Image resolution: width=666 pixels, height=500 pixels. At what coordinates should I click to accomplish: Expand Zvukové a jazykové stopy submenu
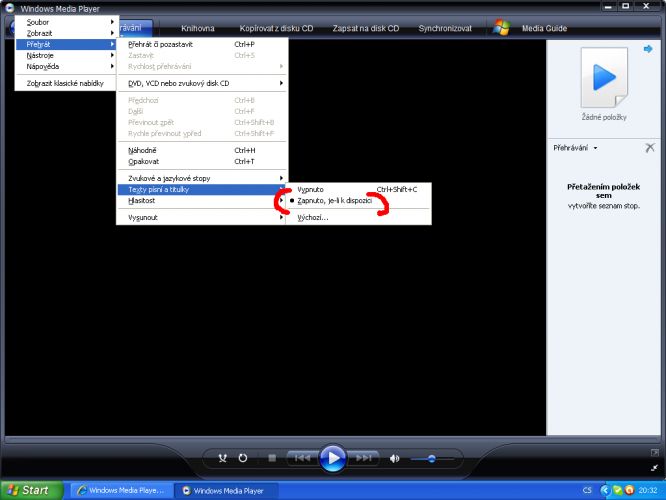tap(202, 178)
